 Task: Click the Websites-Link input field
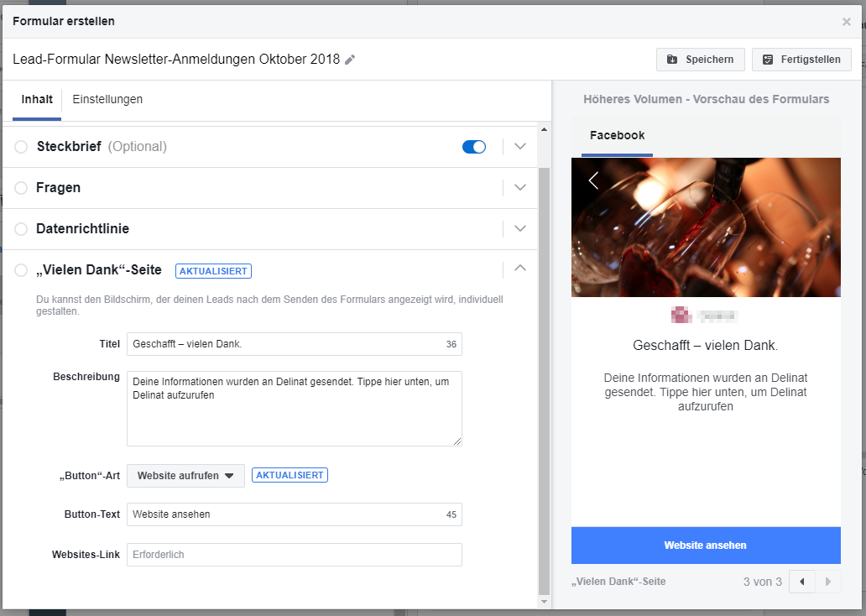pyautogui.click(x=295, y=555)
